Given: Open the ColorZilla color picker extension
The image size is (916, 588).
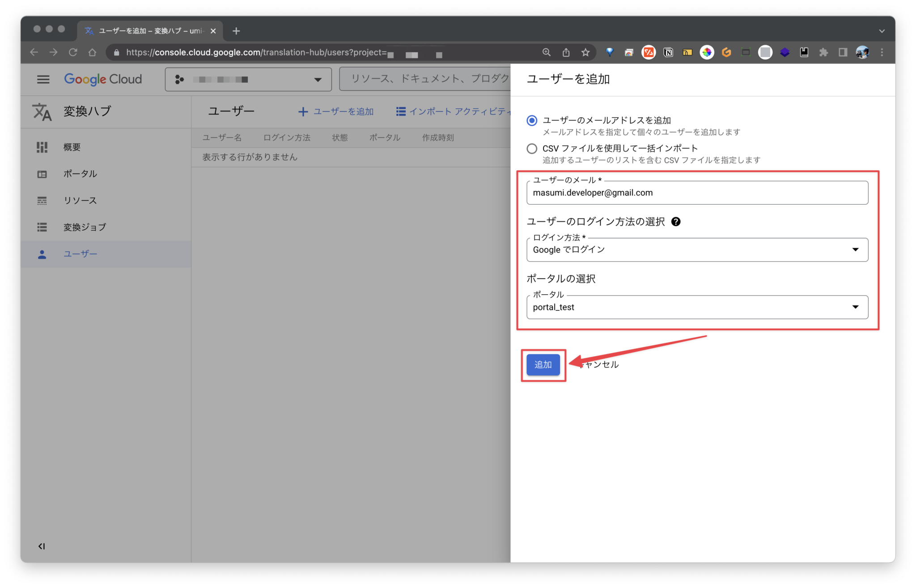Looking at the screenshot, I should [707, 52].
